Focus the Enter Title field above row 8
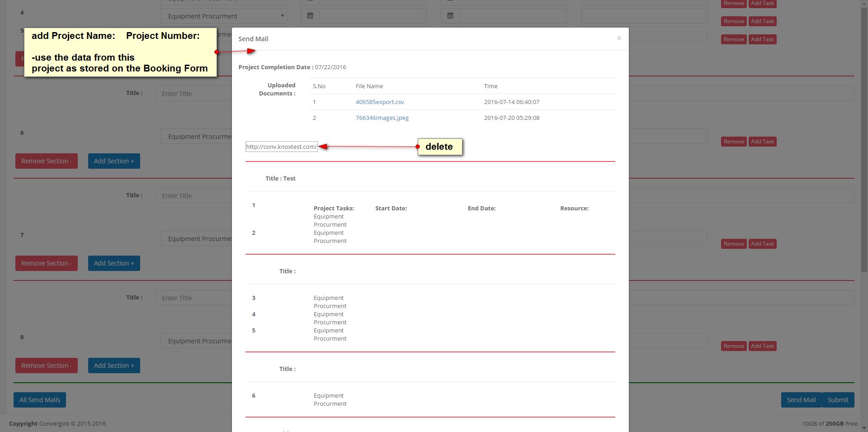This screenshot has height=432, width=868. click(x=194, y=298)
